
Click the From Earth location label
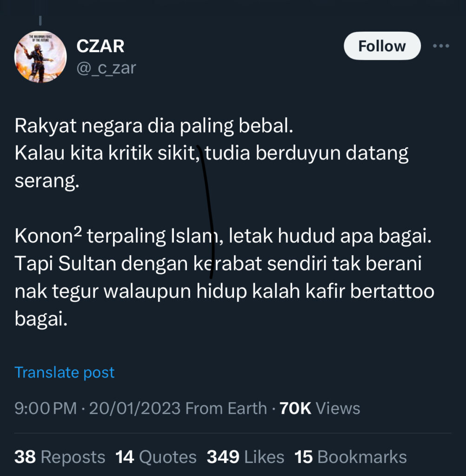[226, 408]
